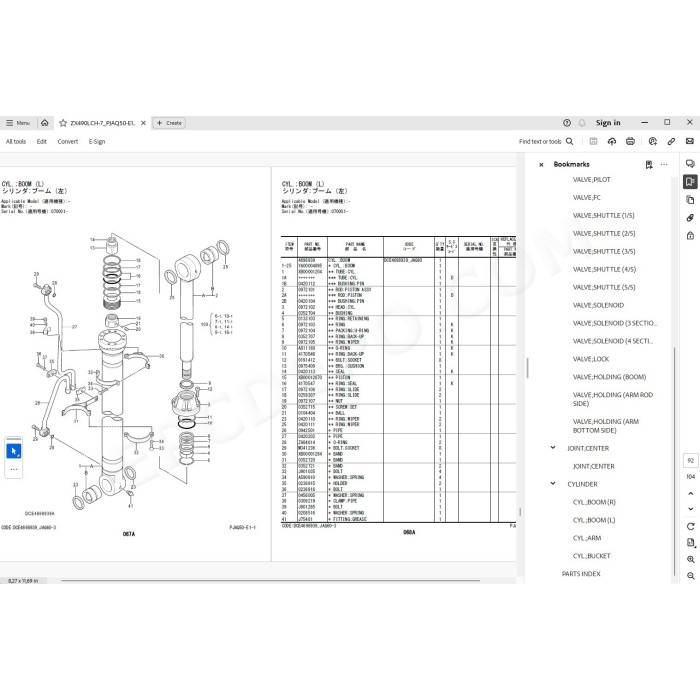Screen dimensions: 700x700
Task: Open the quick tools more options dots
Action: (14, 469)
